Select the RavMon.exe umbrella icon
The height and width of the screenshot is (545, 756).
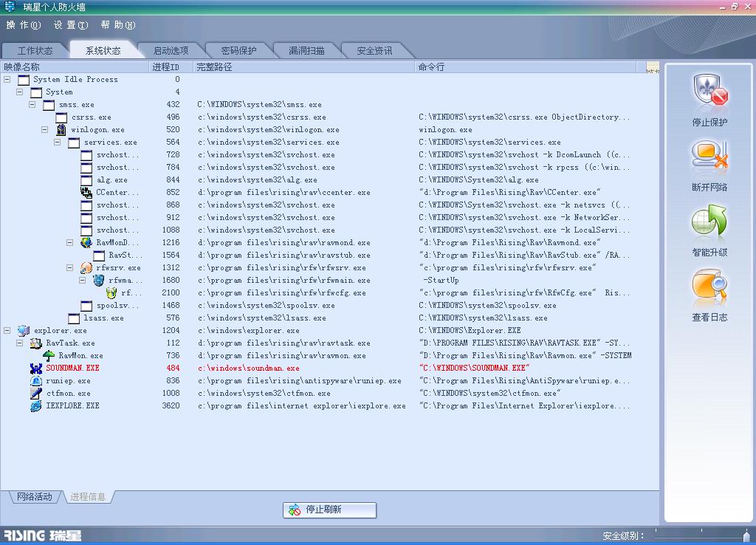tap(49, 355)
